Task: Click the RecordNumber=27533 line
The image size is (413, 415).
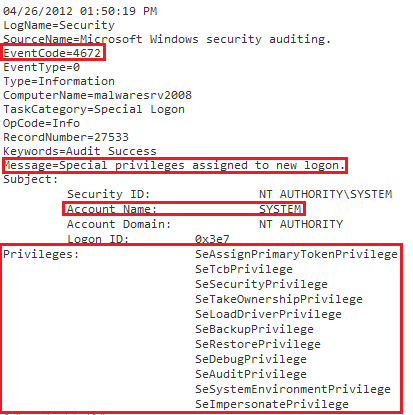Action: coord(66,137)
